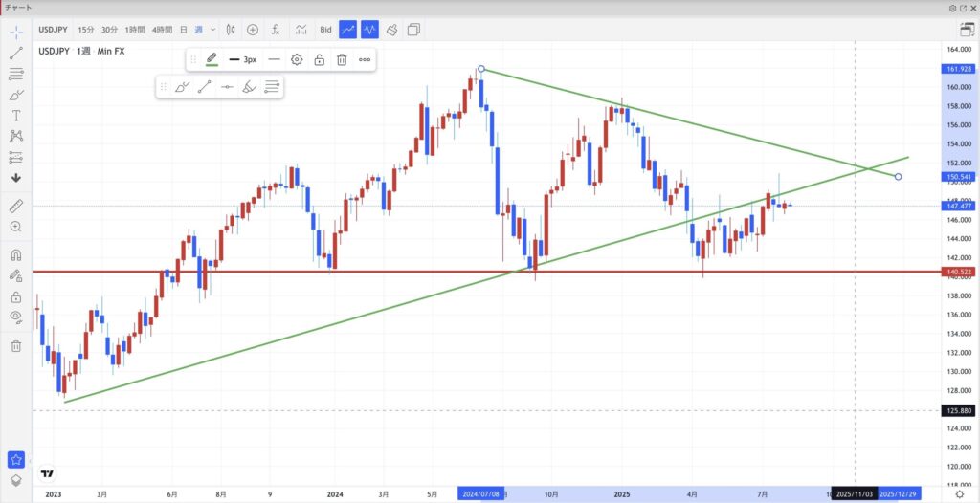The width and height of the screenshot is (980, 503).
Task: Switch to the 1時間 timeframe
Action: click(134, 30)
